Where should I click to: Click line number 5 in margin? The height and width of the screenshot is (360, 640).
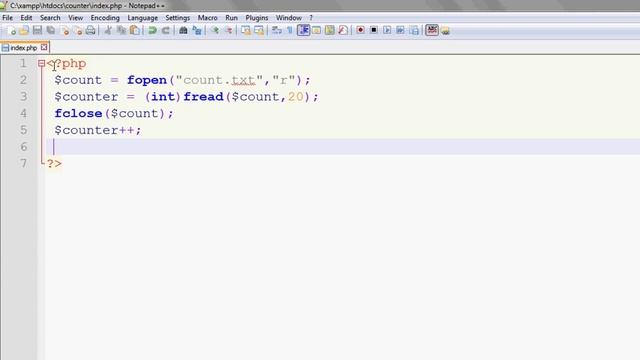(23, 130)
